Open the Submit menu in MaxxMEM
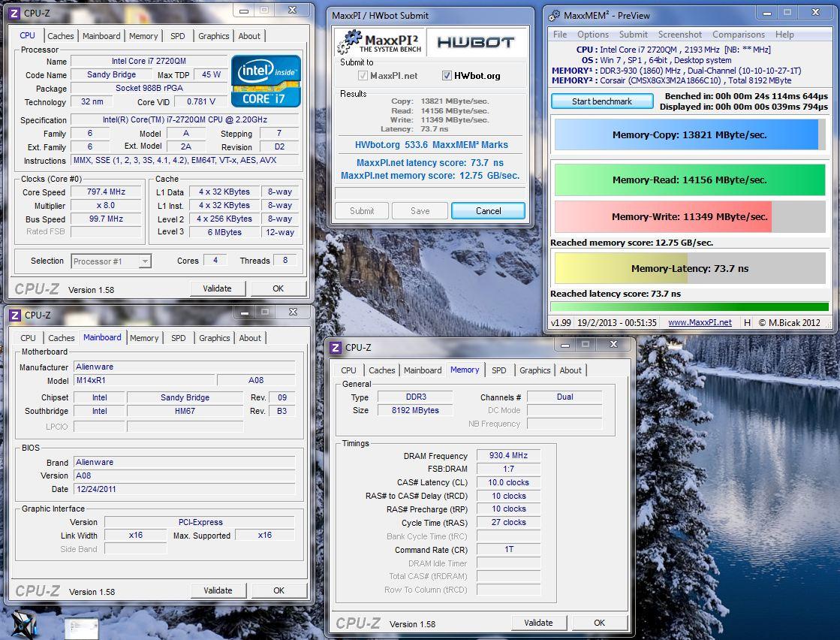Screen dimensions: 840x640 (634, 35)
